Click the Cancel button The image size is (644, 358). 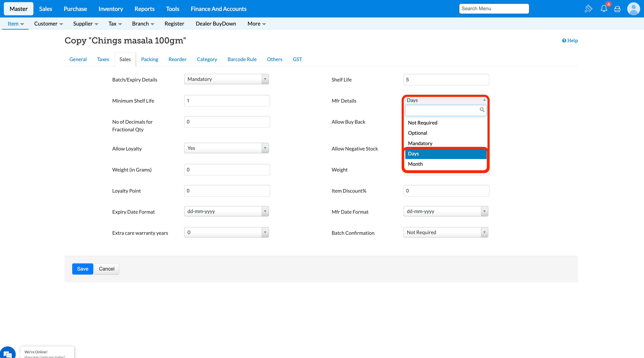(106, 269)
